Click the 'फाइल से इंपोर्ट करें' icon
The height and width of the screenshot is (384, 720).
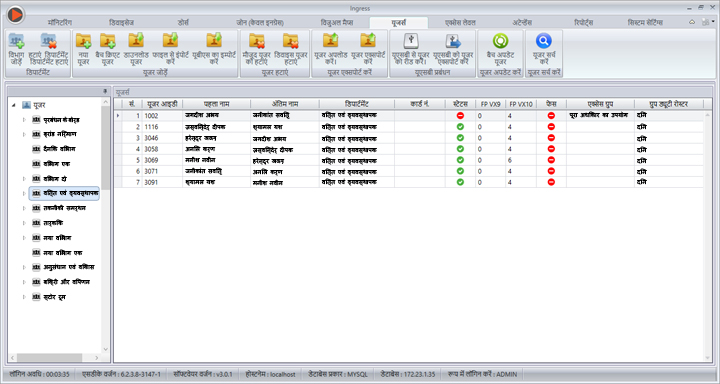point(170,40)
